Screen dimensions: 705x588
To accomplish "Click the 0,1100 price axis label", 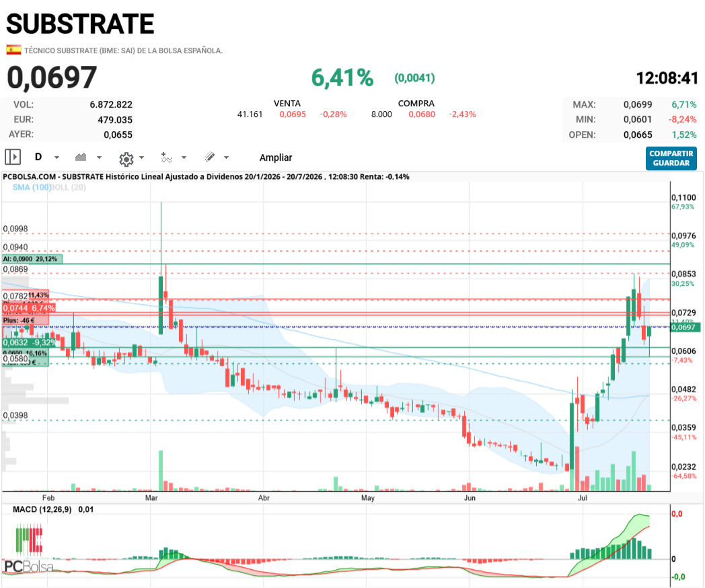I will coord(683,198).
